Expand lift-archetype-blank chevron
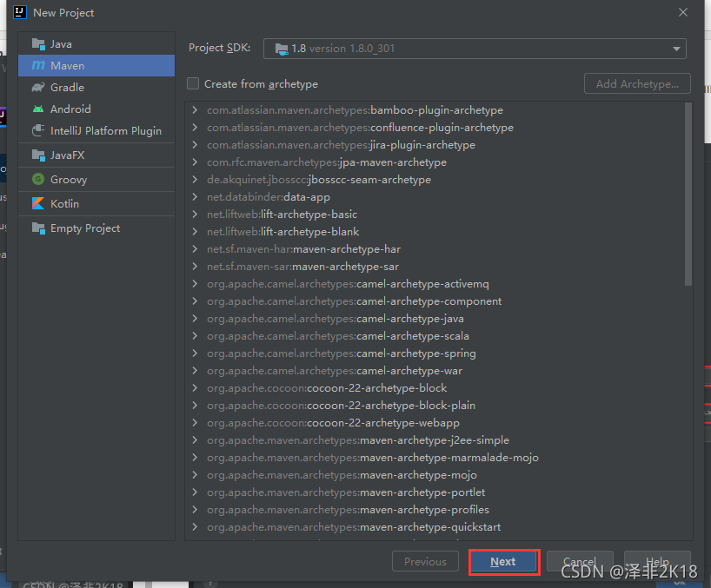Viewport: 711px width, 588px height. pyautogui.click(x=195, y=232)
